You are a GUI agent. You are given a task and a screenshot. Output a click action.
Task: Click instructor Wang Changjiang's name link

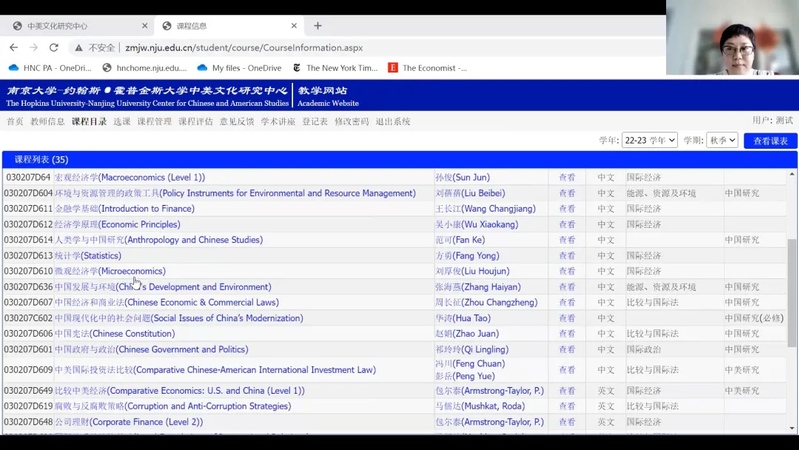[x=486, y=208]
